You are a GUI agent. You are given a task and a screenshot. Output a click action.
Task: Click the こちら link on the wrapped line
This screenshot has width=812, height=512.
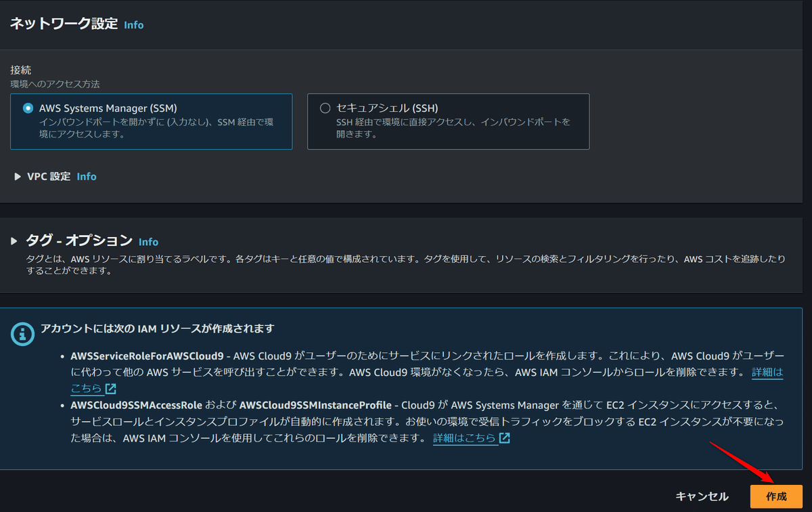[87, 389]
